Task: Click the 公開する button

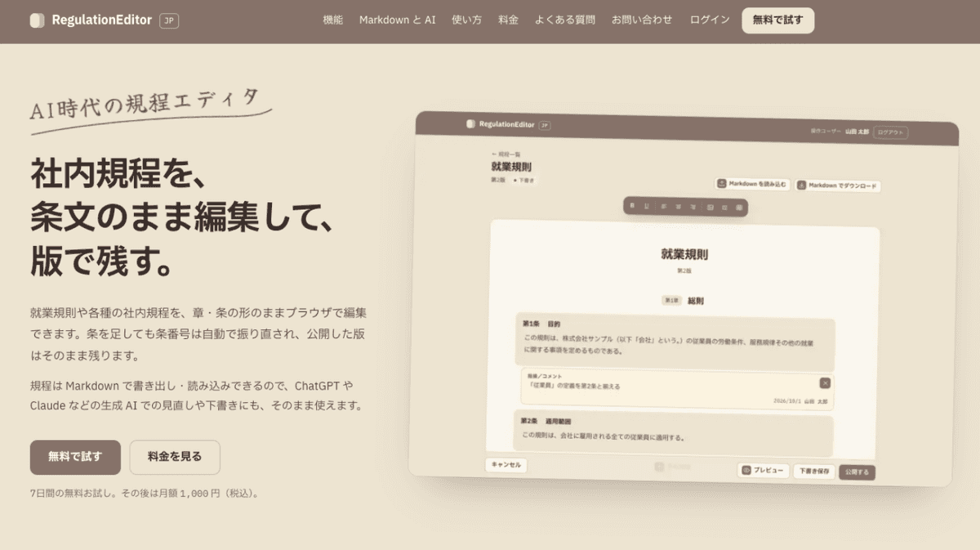Action: tap(857, 472)
